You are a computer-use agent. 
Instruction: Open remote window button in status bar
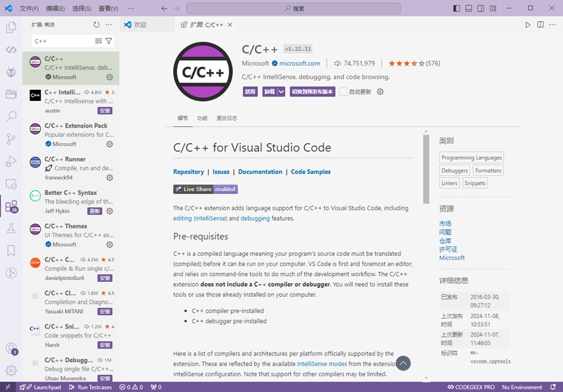point(8,387)
